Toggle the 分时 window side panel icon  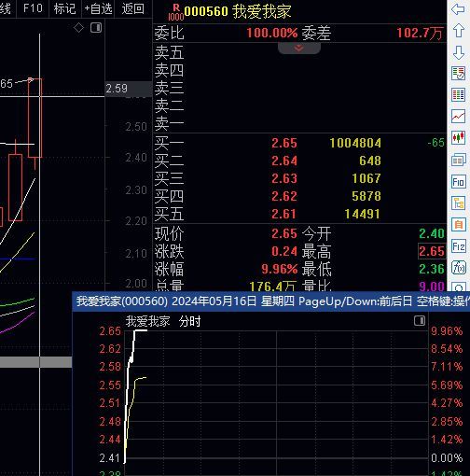click(420, 320)
